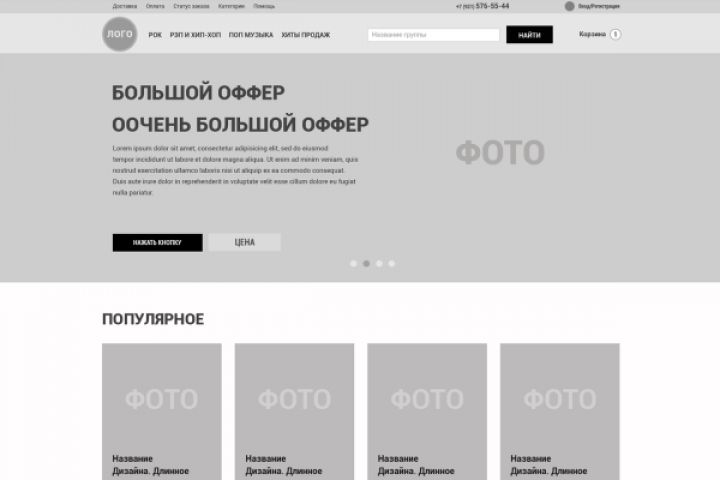Open the ПОП МУЗЫКА category

[251, 35]
